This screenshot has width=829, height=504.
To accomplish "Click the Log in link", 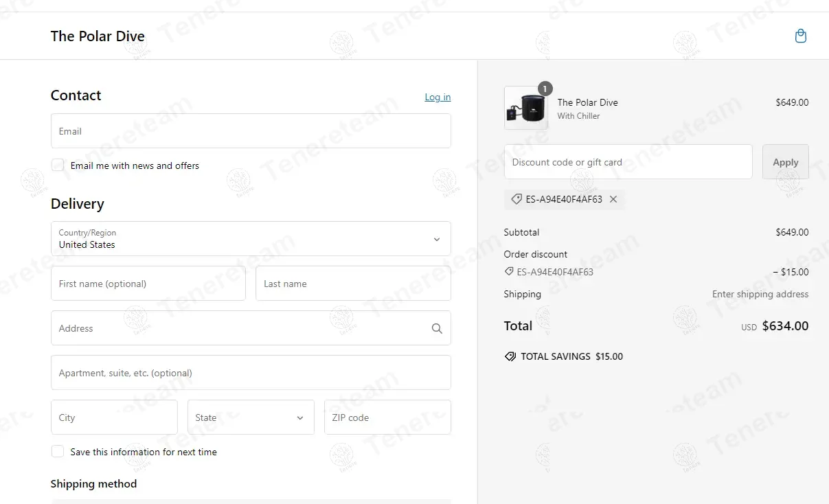I will [x=438, y=97].
